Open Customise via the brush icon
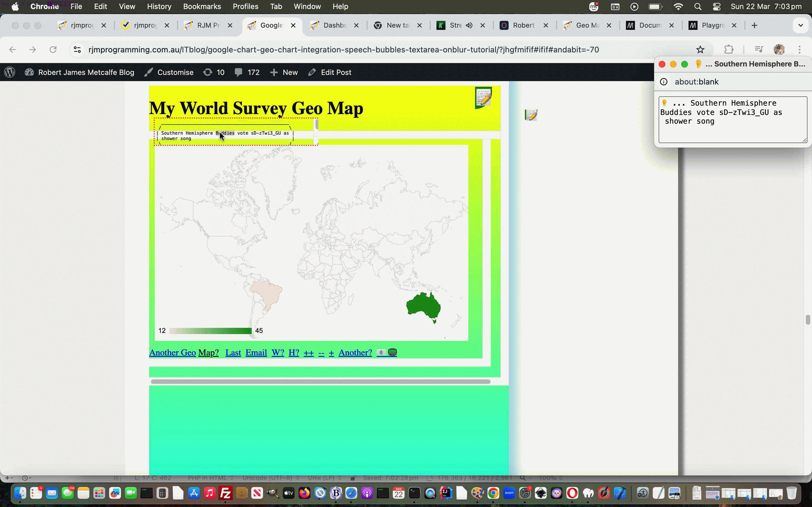The height and width of the screenshot is (507, 812). [149, 72]
